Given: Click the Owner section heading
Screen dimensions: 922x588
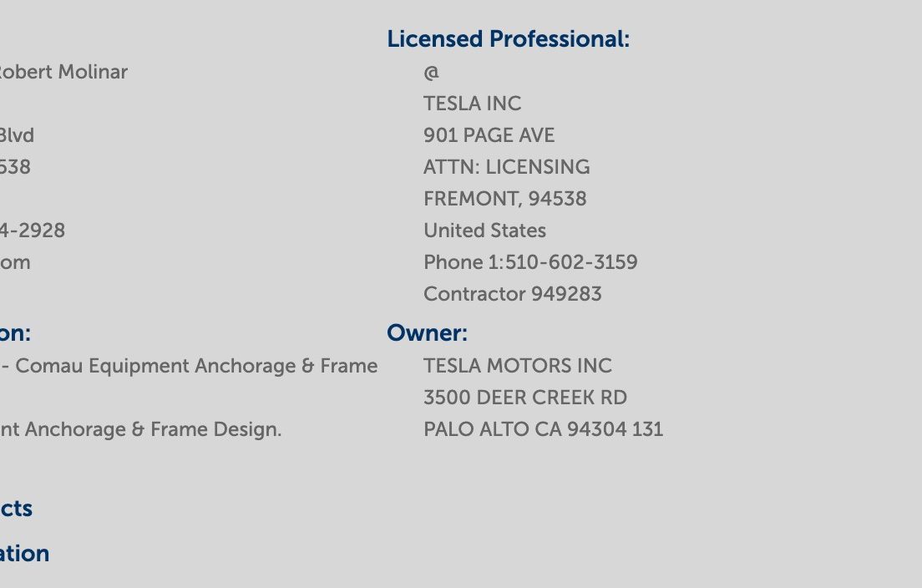Looking at the screenshot, I should [427, 332].
